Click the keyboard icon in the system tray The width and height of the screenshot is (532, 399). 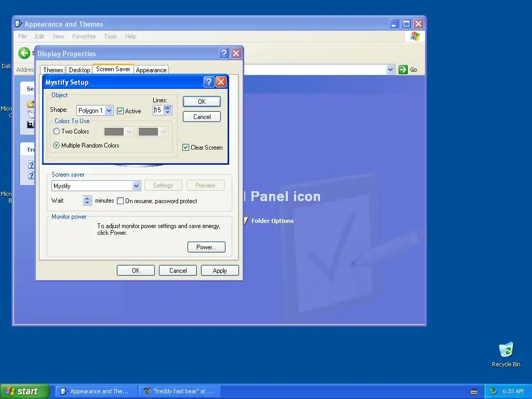(x=474, y=392)
